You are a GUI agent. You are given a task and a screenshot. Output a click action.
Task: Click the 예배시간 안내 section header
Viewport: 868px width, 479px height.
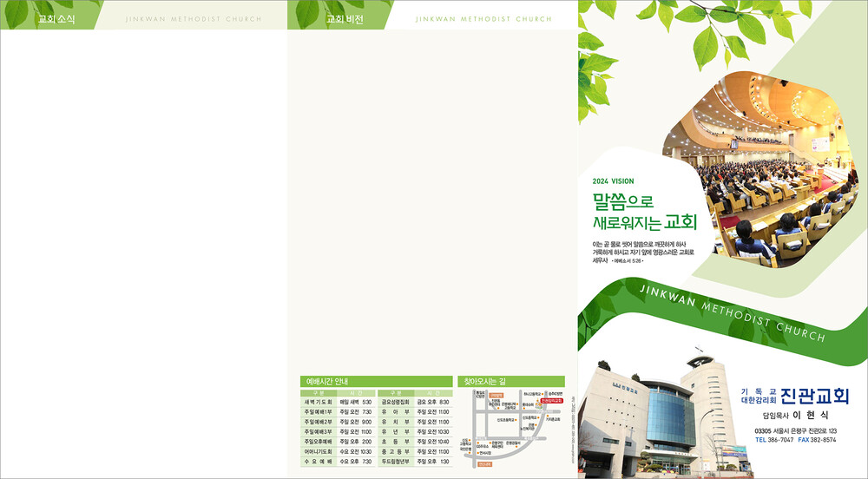326,381
